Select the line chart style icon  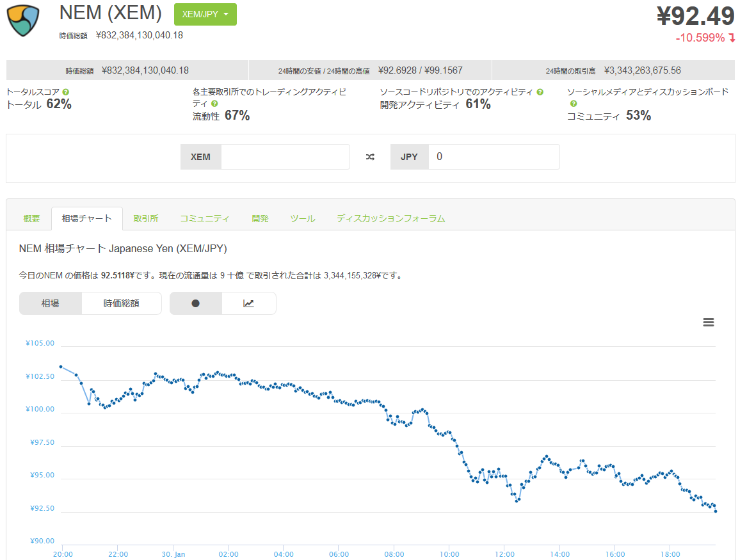click(249, 303)
